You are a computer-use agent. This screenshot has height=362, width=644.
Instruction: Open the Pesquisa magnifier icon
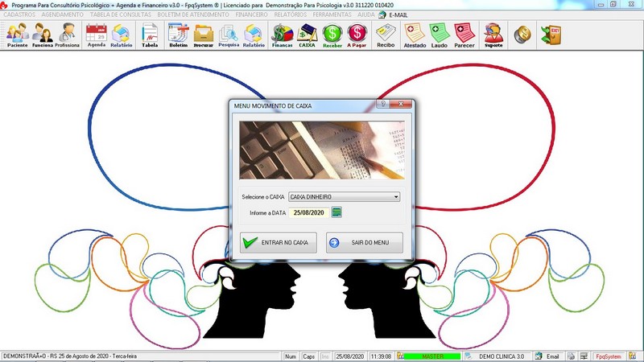coord(229,35)
